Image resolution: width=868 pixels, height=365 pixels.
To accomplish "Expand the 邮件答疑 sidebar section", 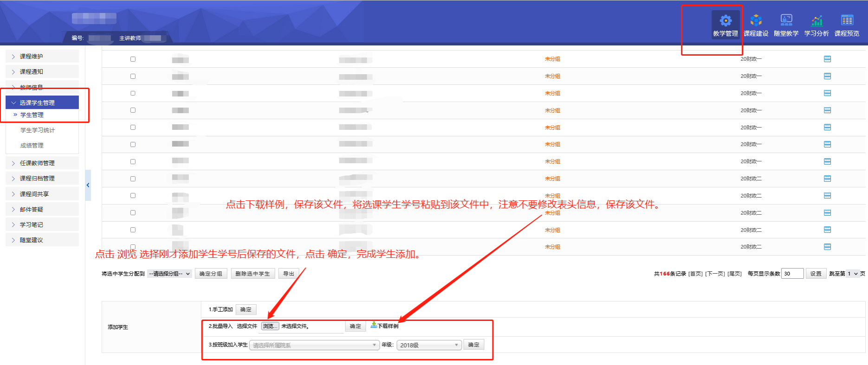I will point(42,209).
